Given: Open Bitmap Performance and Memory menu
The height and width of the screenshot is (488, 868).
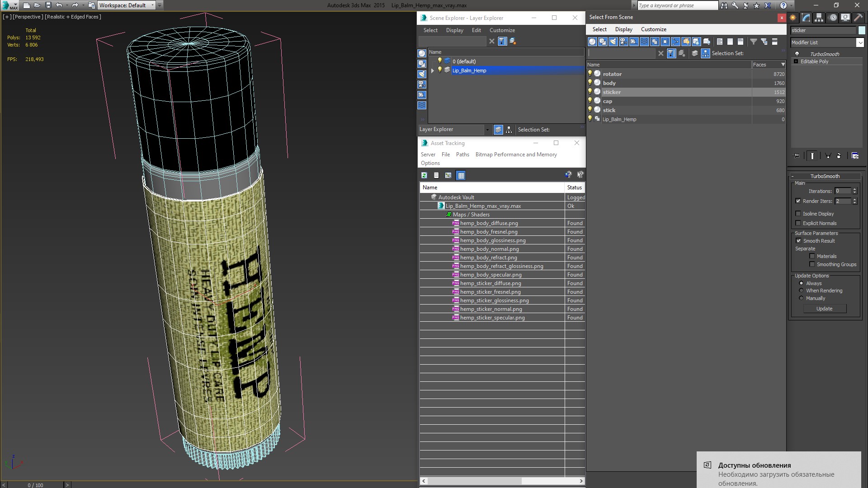Looking at the screenshot, I should pyautogui.click(x=516, y=155).
